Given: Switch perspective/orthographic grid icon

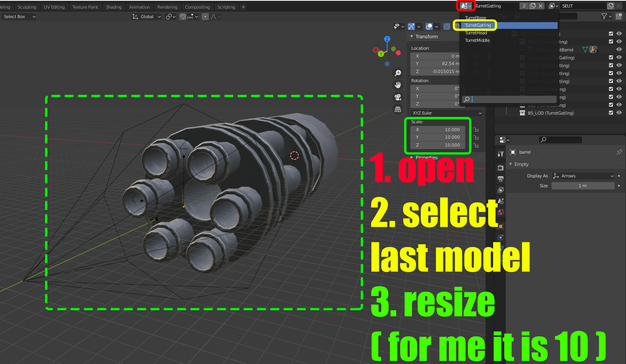Looking at the screenshot, I should click(x=398, y=109).
